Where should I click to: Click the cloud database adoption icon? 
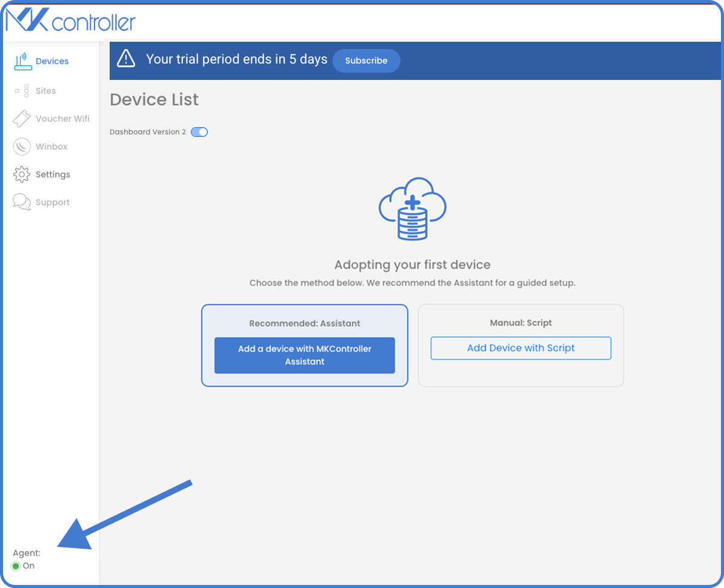point(412,209)
